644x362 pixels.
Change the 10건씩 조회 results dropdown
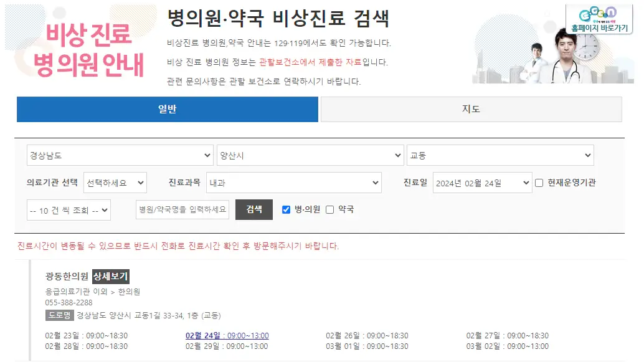click(69, 210)
